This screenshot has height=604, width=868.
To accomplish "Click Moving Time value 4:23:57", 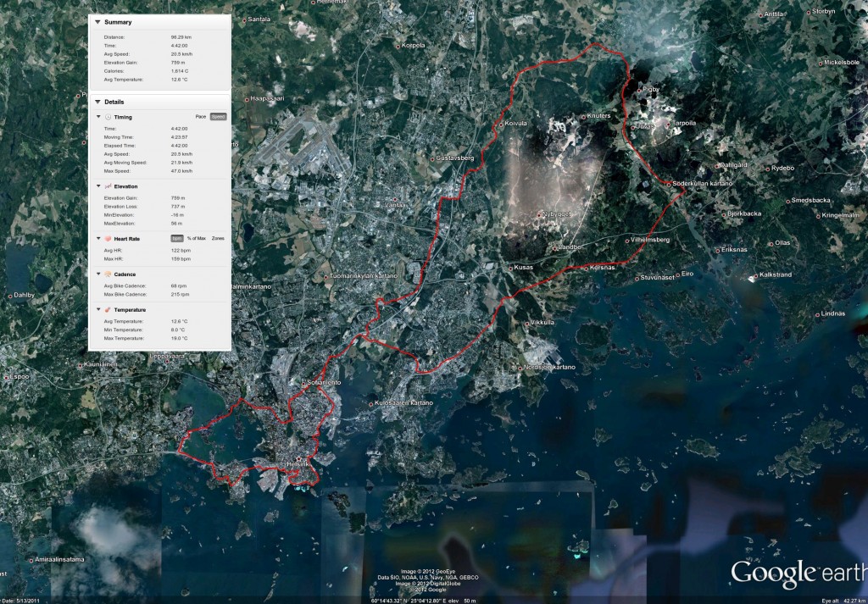I will pyautogui.click(x=180, y=137).
